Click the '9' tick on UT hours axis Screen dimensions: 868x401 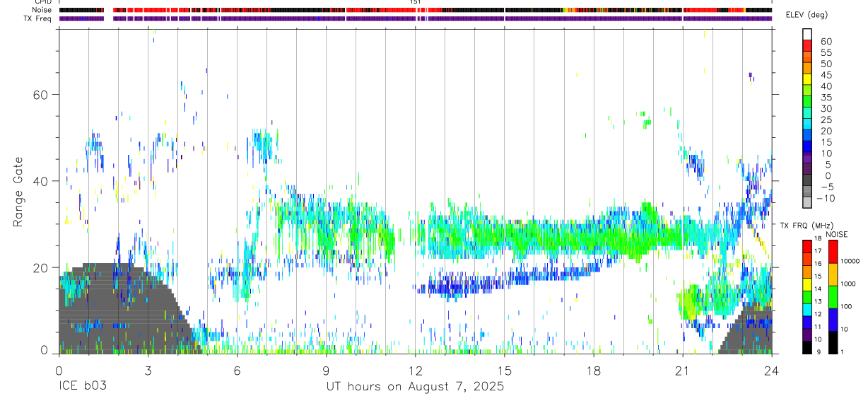[x=326, y=371]
